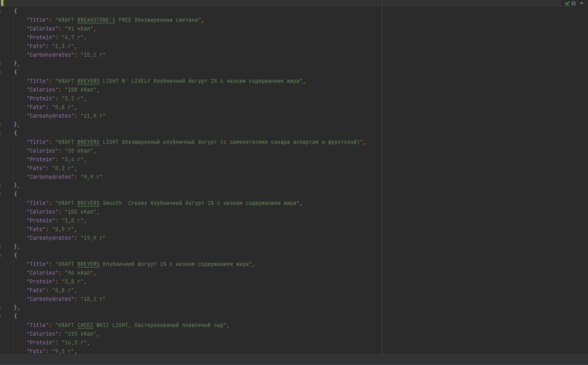Collapse the CHEEZ WHIZ LIGHT object at its opening brace
Image resolution: width=588 pixels, height=365 pixels.
point(1,316)
